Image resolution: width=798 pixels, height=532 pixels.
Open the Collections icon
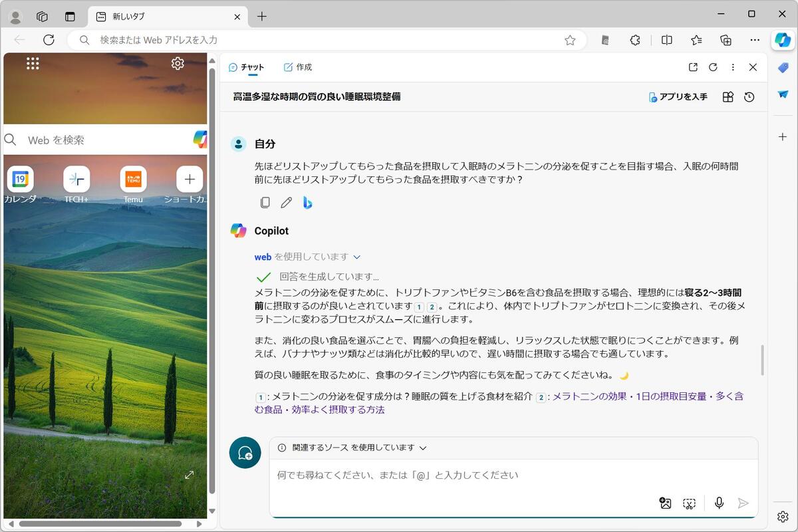pos(726,40)
